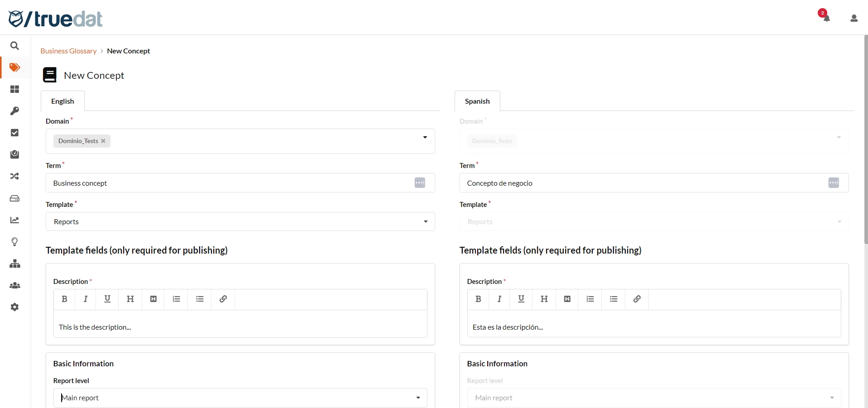Image resolution: width=868 pixels, height=408 pixels.
Task: Toggle italic in Spanish description editor
Action: coord(499,299)
